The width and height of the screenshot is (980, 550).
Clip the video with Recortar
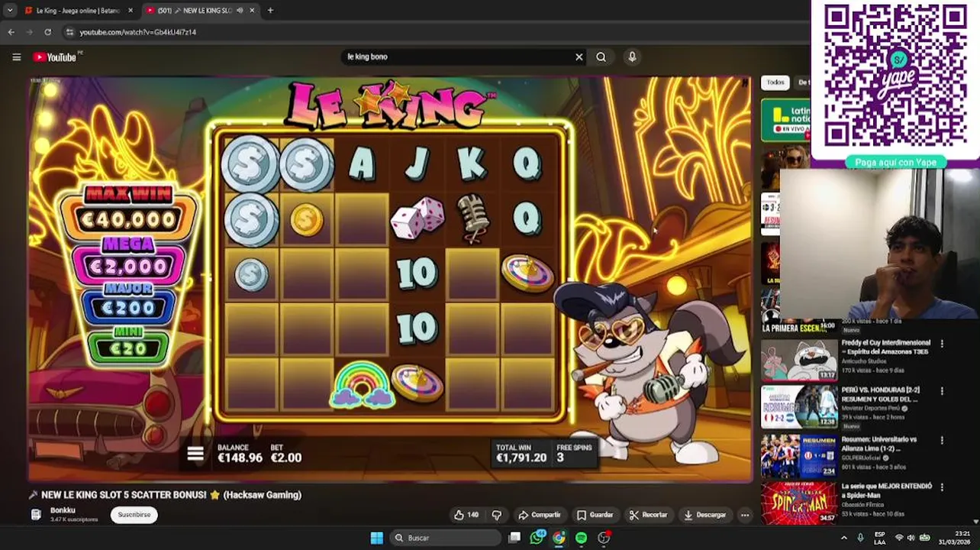click(648, 515)
